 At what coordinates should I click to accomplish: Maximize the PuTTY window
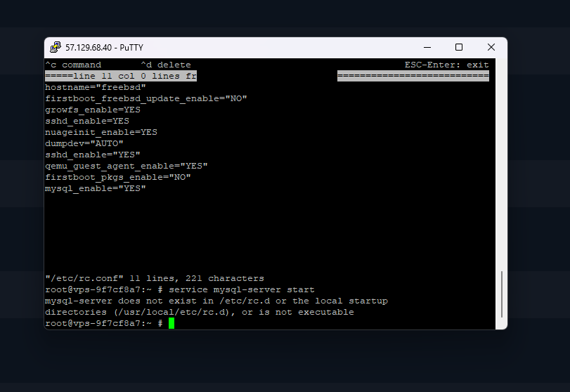(459, 48)
